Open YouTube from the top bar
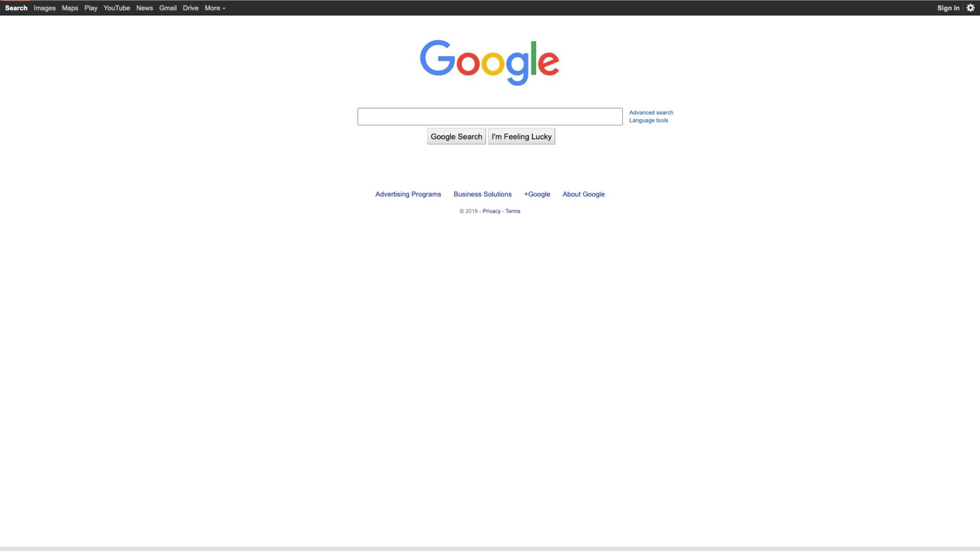Image resolution: width=980 pixels, height=551 pixels. click(x=117, y=8)
